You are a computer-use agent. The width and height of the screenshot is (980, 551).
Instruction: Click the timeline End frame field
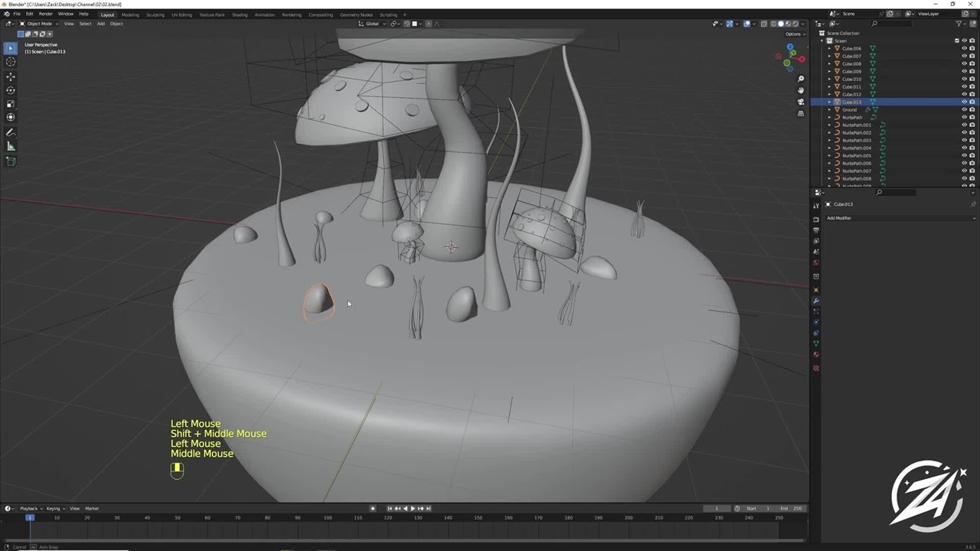[x=791, y=508]
